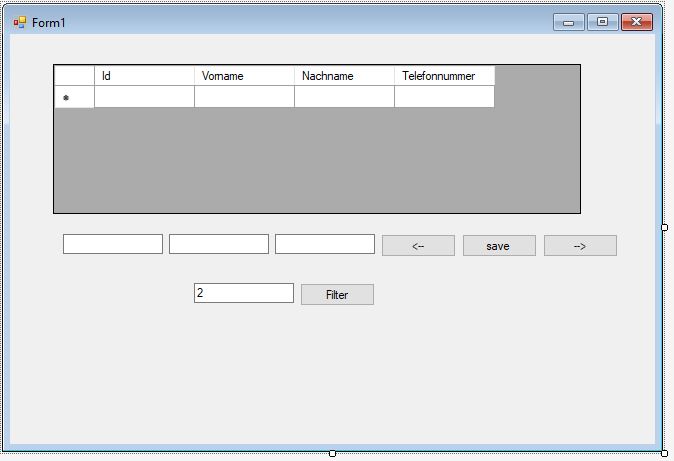
Task: Select the new row marked with asterisk
Action: tap(74, 97)
